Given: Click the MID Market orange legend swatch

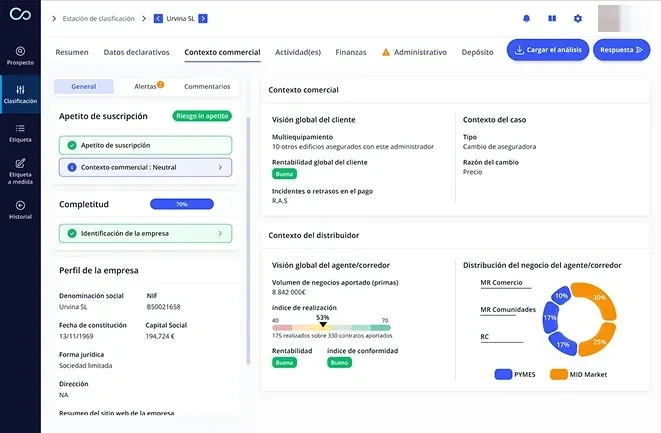Looking at the screenshot, I should coord(559,374).
